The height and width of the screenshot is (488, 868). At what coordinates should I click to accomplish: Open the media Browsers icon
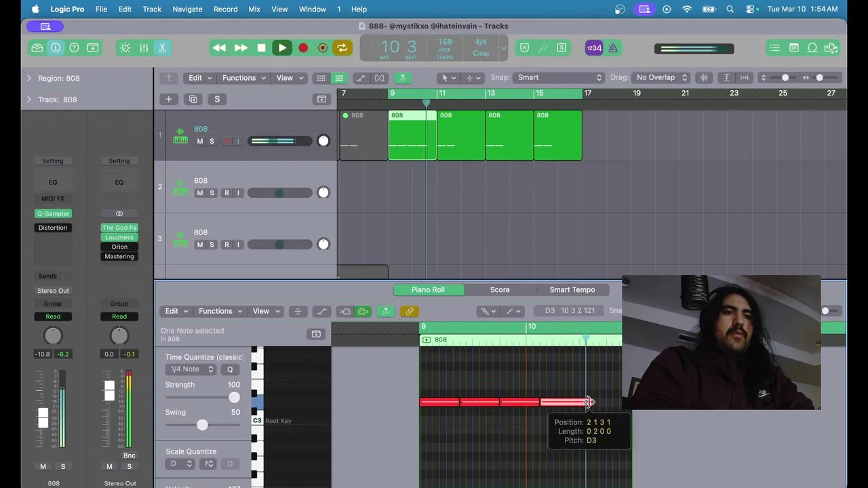click(x=831, y=48)
